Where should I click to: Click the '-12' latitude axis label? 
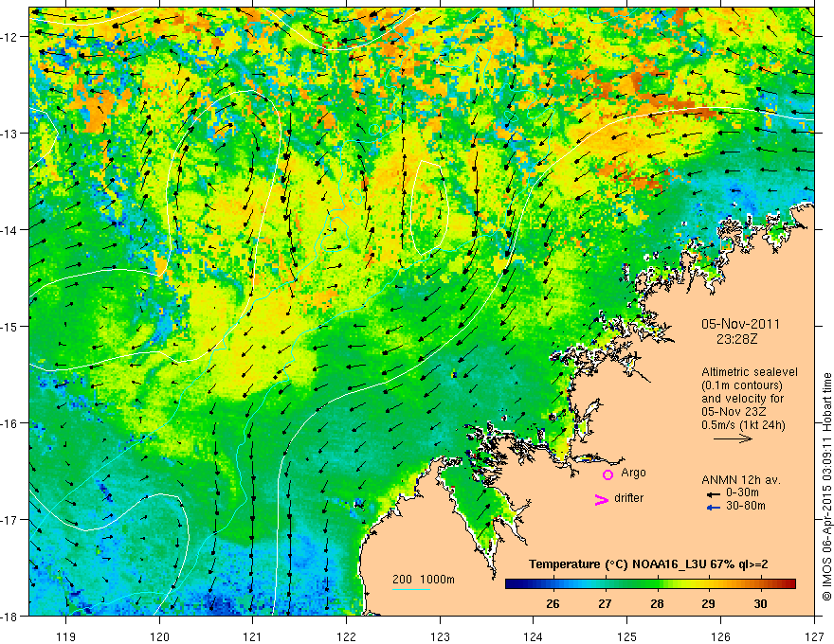(x=10, y=36)
